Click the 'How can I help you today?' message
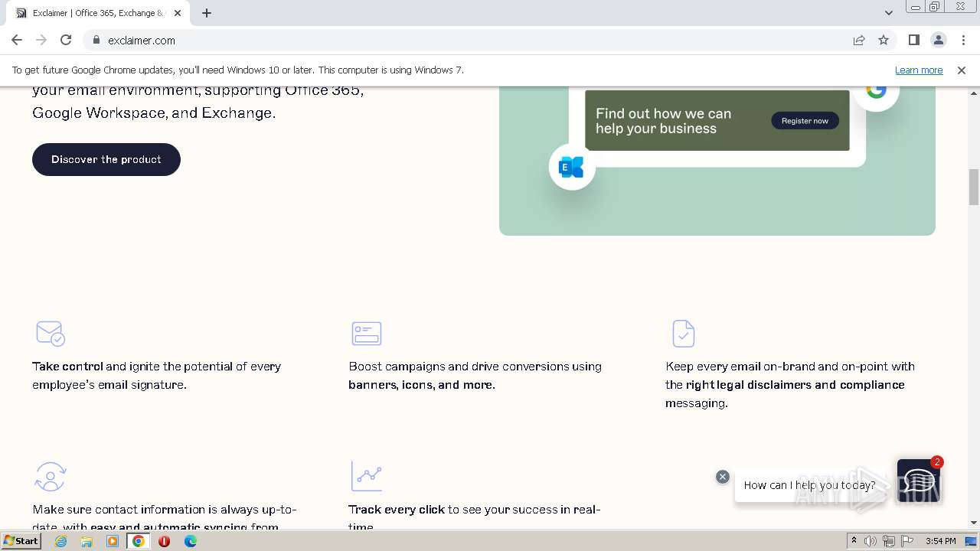The height and width of the screenshot is (551, 980). 809,485
